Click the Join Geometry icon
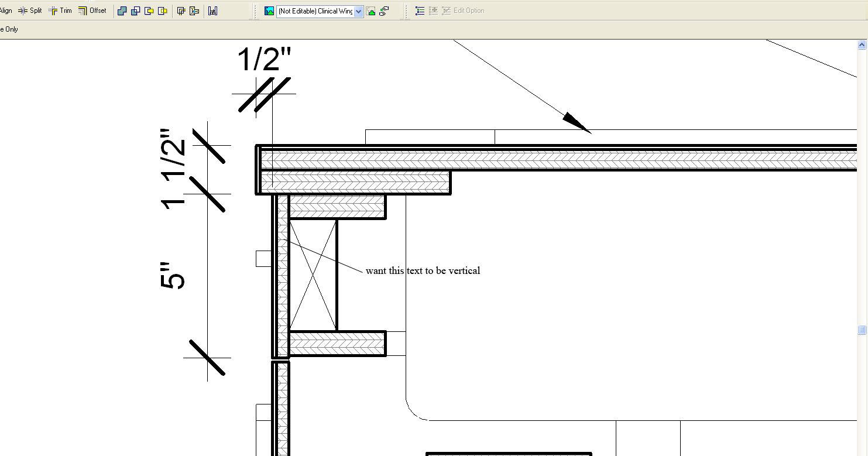Screen dimensions: 868x456 click(x=122, y=11)
